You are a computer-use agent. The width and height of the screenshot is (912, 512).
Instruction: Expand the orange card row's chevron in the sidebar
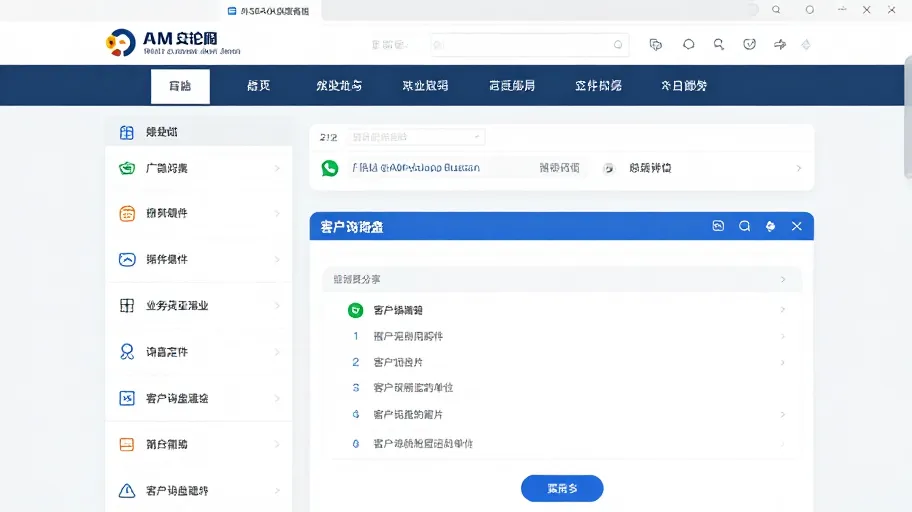(x=277, y=445)
